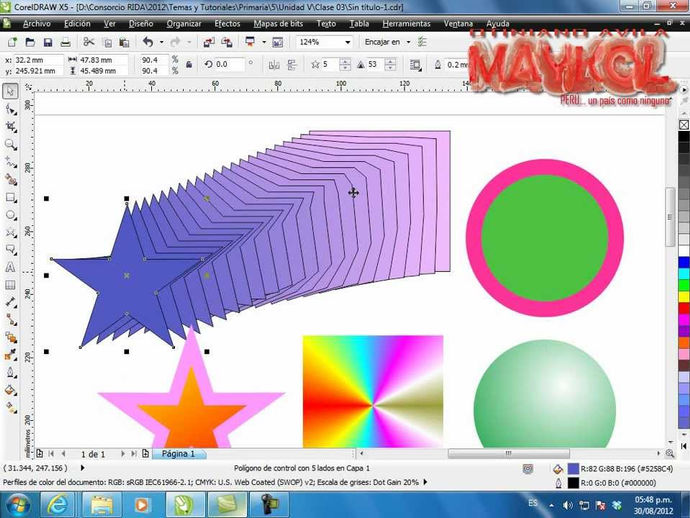Viewport: 690px width, 518px height.
Task: Select the Ellipse tool
Action: [x=11, y=215]
